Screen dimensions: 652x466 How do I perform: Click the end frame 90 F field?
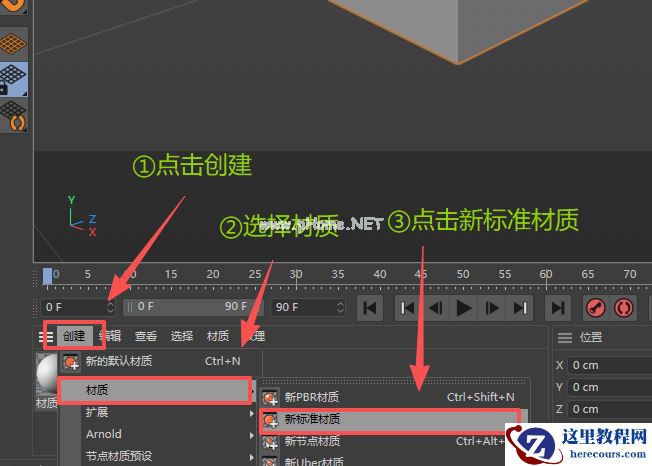303,307
